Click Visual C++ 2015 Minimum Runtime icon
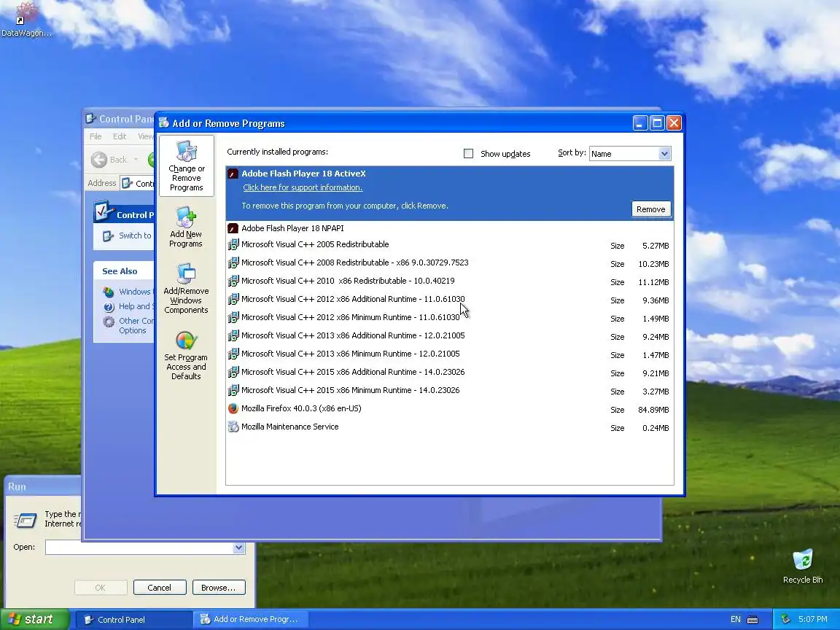This screenshot has height=630, width=840. coord(233,391)
